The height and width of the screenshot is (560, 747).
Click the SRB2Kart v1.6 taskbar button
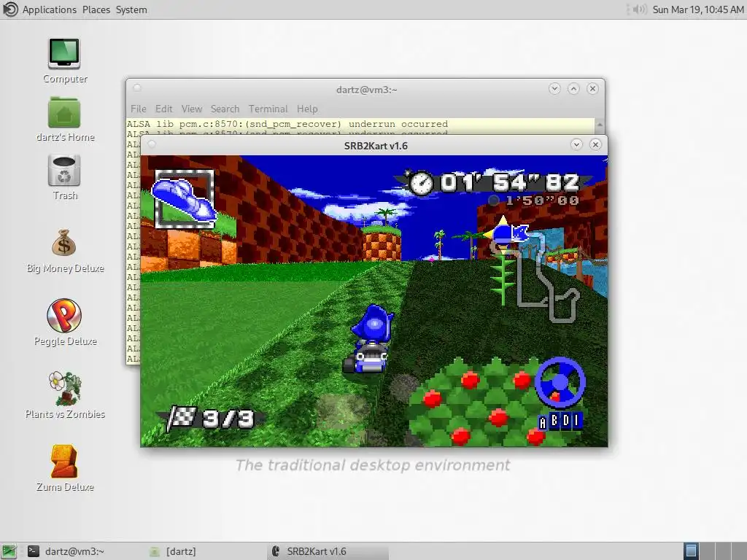point(329,551)
